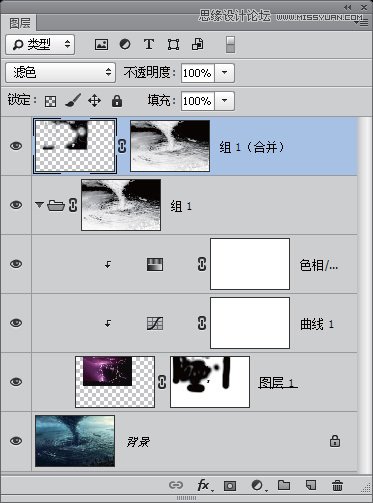Lock all padlock icon
The width and height of the screenshot is (373, 503).
click(x=117, y=101)
